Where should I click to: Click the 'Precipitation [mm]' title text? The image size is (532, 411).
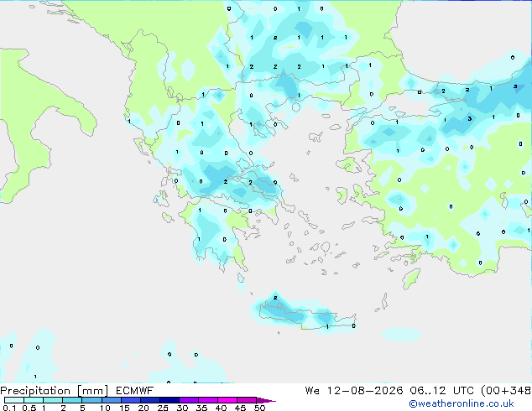tap(55, 391)
